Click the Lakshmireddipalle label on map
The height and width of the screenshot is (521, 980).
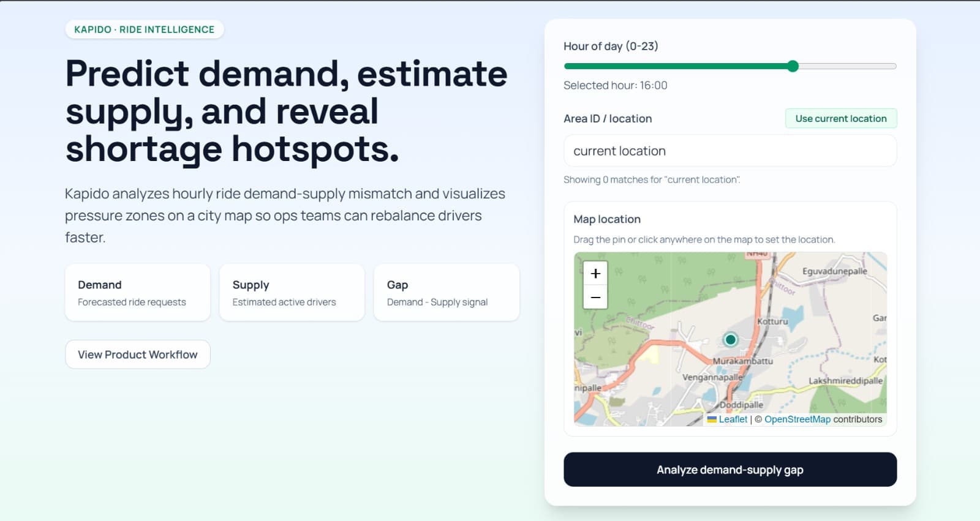[x=846, y=381]
